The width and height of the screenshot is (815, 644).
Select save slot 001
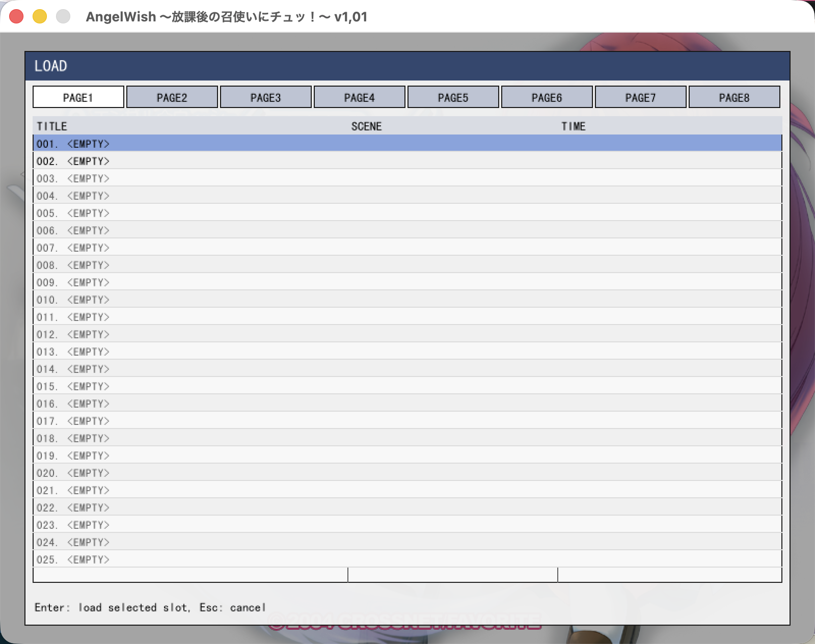click(407, 143)
